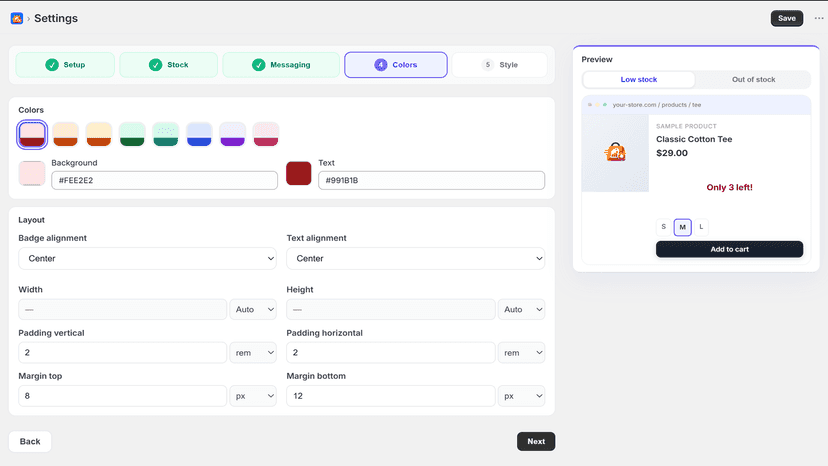828x466 pixels.
Task: Open the Text alignment dropdown
Action: (416, 259)
